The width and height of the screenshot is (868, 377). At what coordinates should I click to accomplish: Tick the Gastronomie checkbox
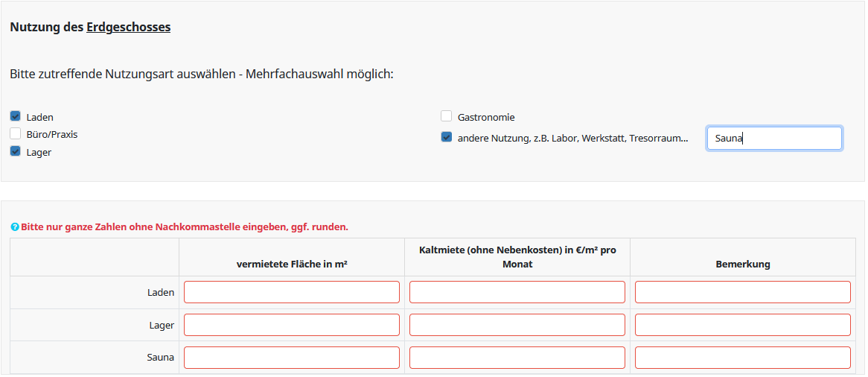coord(447,116)
